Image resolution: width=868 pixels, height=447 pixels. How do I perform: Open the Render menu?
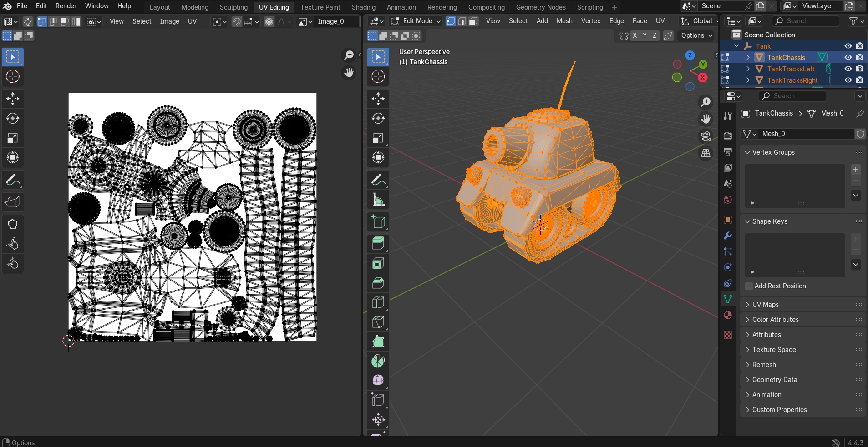pyautogui.click(x=66, y=6)
